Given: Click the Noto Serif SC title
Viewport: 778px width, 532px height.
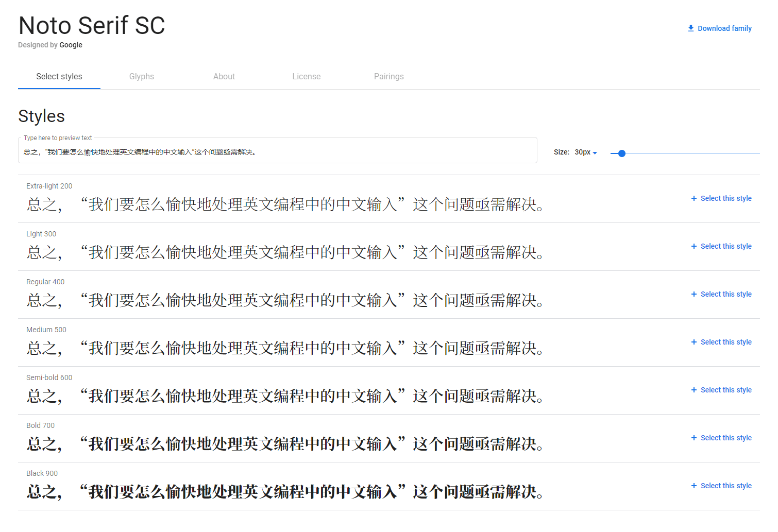Looking at the screenshot, I should click(92, 25).
